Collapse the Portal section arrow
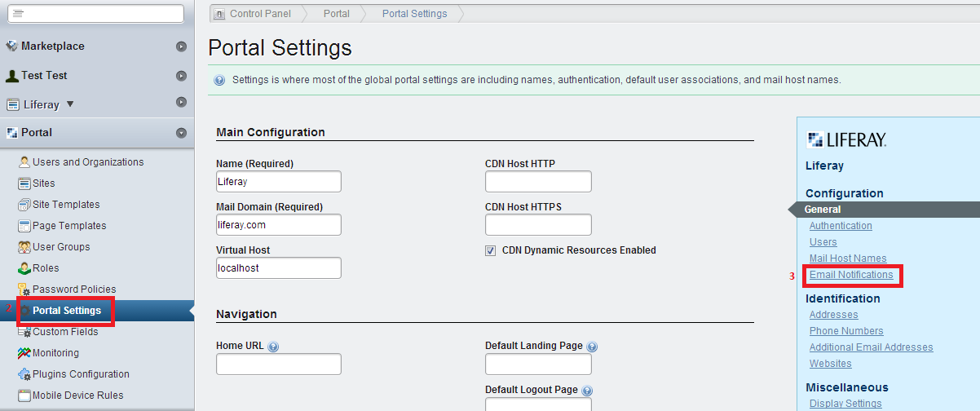The width and height of the screenshot is (980, 411). click(181, 133)
